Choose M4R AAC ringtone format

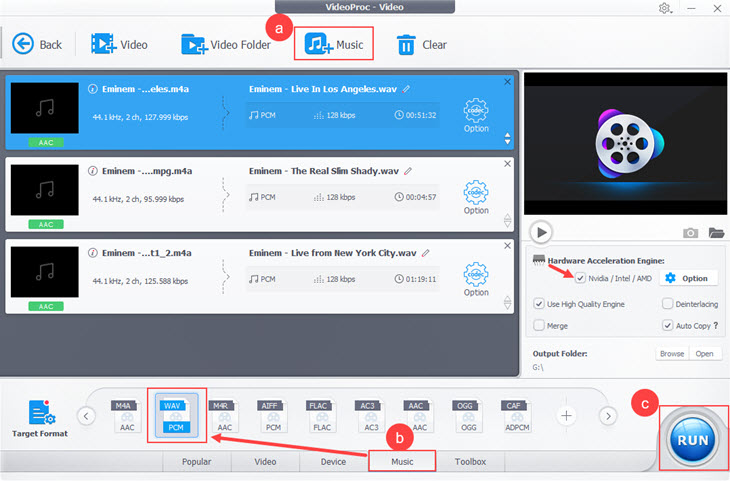tap(224, 415)
